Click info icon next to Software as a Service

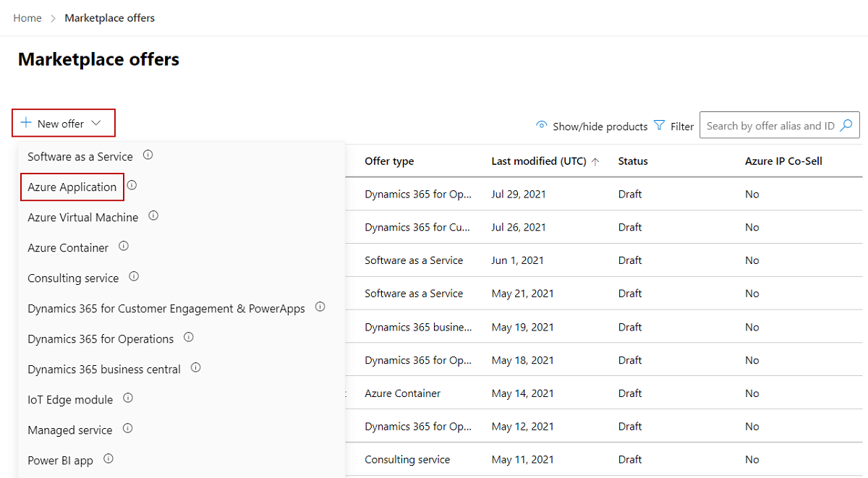pos(148,155)
